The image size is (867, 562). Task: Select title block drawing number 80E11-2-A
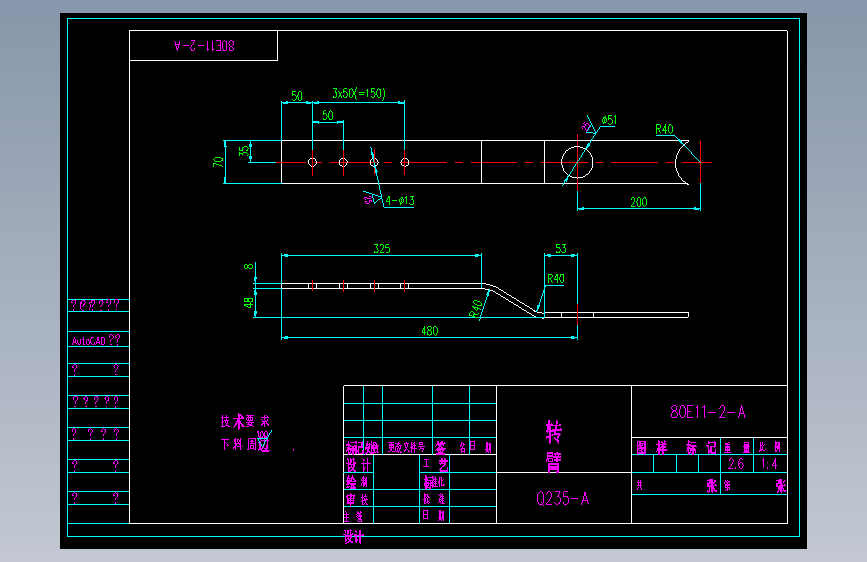click(708, 412)
